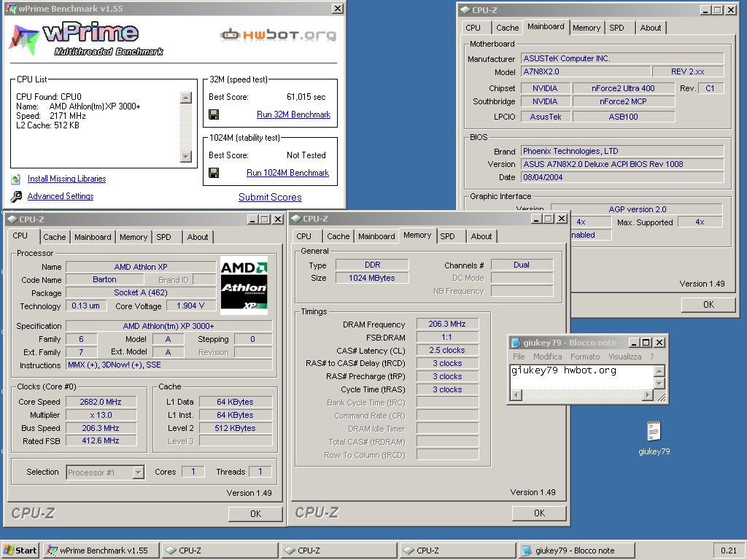Click the Size 1024 MBytes value

(371, 278)
